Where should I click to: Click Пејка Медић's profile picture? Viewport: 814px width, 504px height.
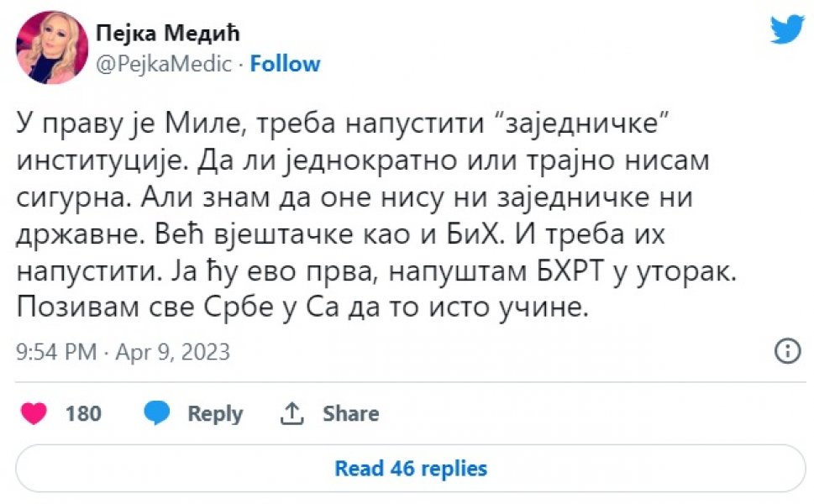click(x=52, y=48)
